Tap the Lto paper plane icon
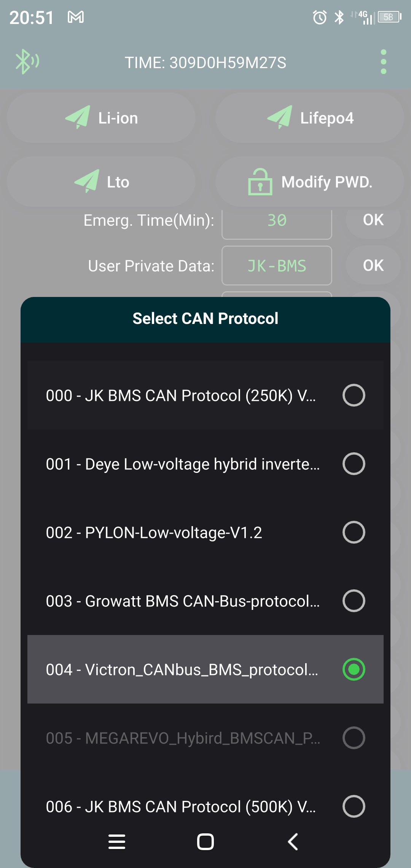Image resolution: width=411 pixels, height=868 pixels. 87,181
